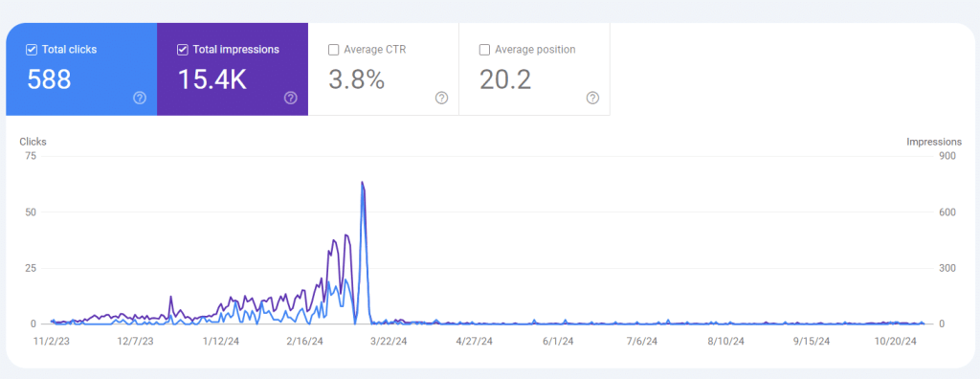Enable the Average CTR checkbox

point(334,50)
